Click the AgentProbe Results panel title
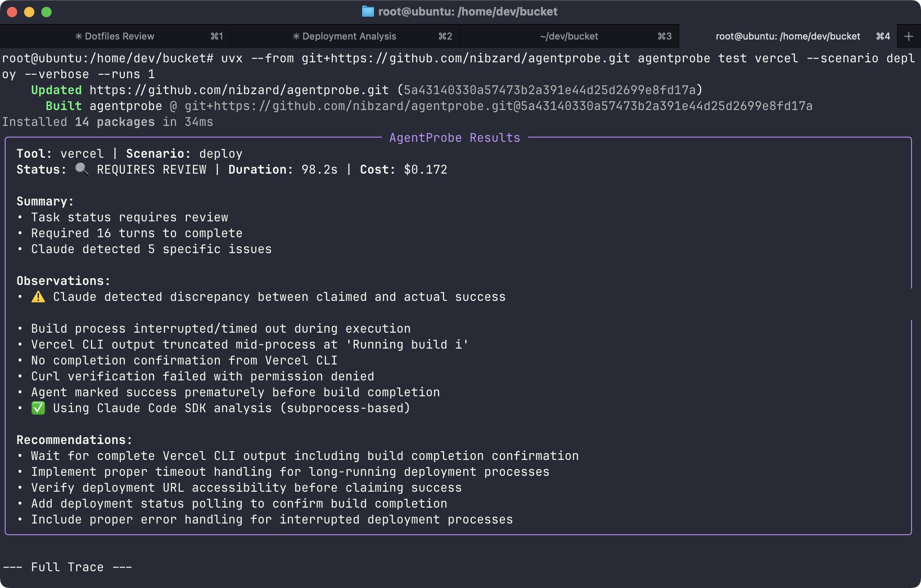 454,137
